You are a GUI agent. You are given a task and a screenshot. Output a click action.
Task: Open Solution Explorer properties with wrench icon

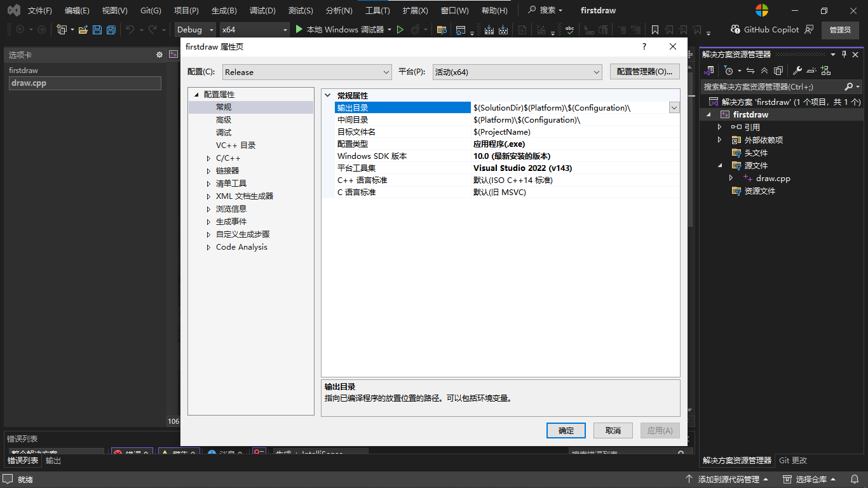tap(798, 71)
